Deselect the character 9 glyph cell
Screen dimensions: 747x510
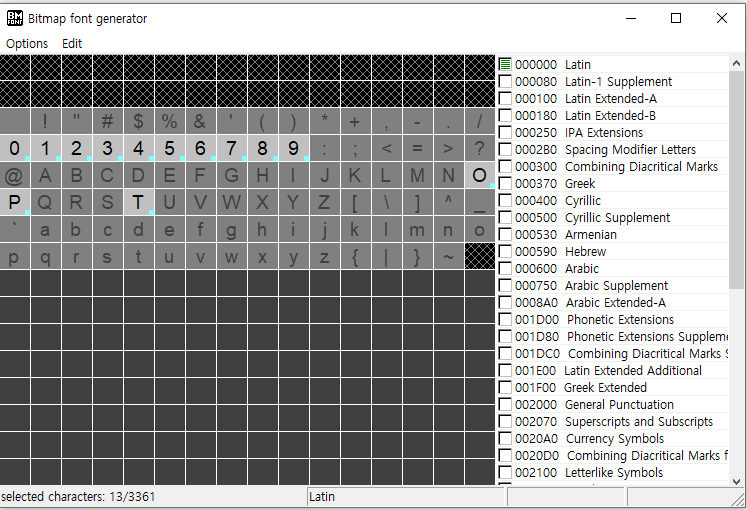[x=293, y=148]
